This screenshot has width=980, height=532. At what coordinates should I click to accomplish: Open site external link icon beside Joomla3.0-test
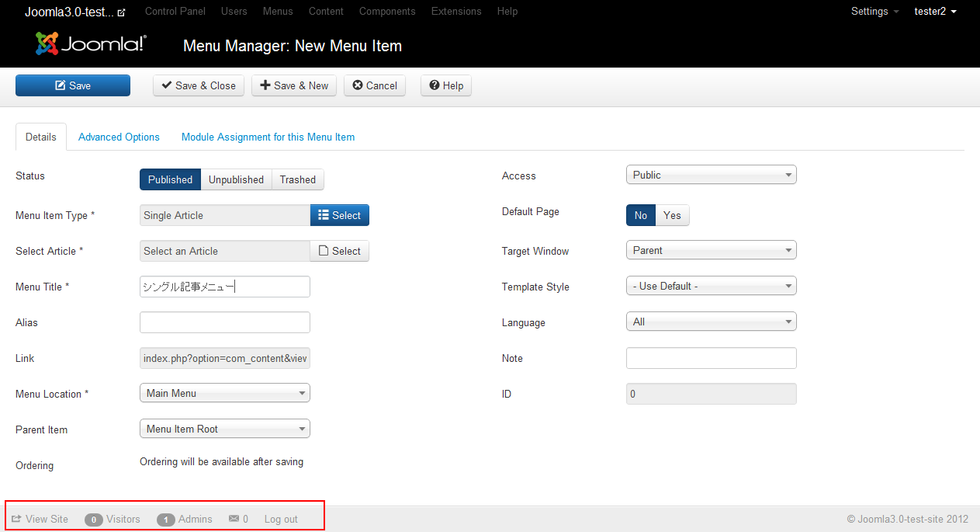click(121, 12)
